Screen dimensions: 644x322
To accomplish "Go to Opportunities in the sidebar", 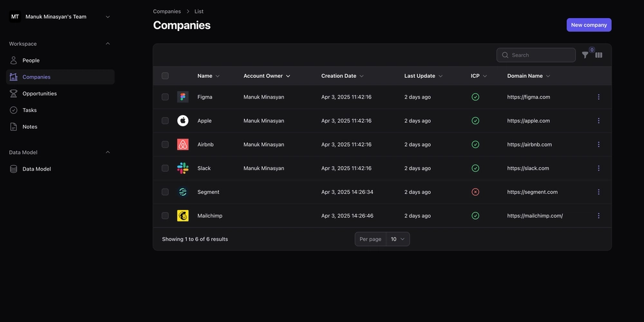I will pyautogui.click(x=60, y=93).
